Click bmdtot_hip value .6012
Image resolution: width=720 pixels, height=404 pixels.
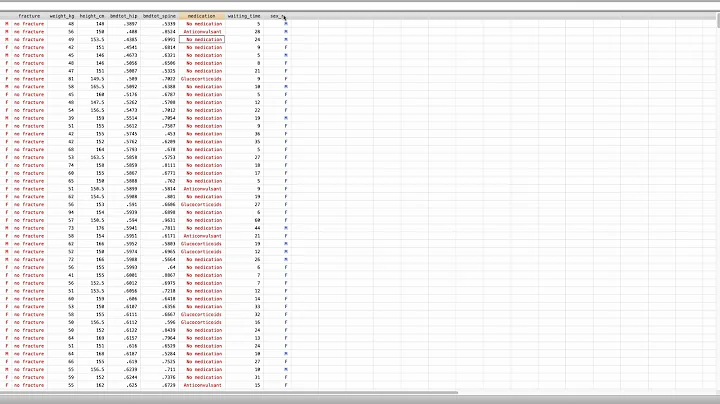[131, 283]
